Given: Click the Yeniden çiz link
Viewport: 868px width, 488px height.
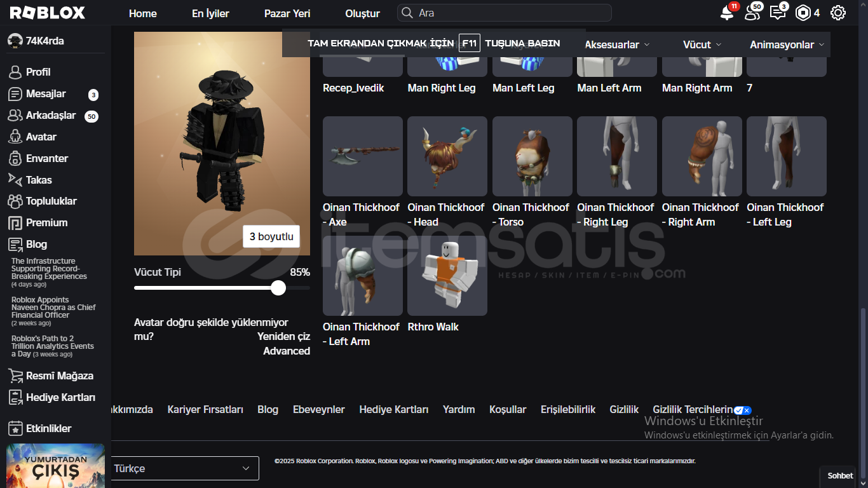Looking at the screenshot, I should click(283, 336).
